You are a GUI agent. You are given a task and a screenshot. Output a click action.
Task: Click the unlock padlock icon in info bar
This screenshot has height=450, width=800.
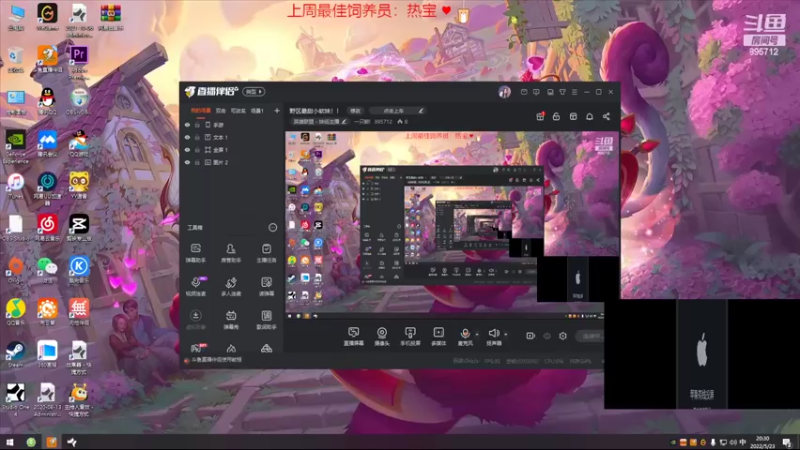pos(556,116)
